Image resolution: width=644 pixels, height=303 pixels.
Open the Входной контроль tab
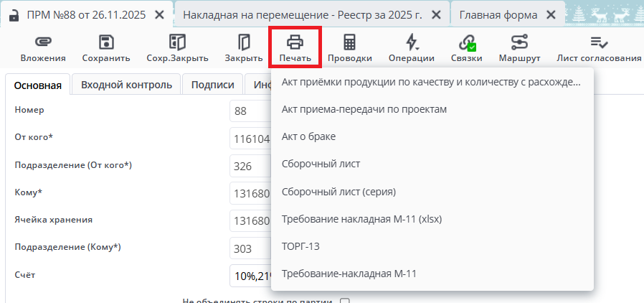point(126,85)
